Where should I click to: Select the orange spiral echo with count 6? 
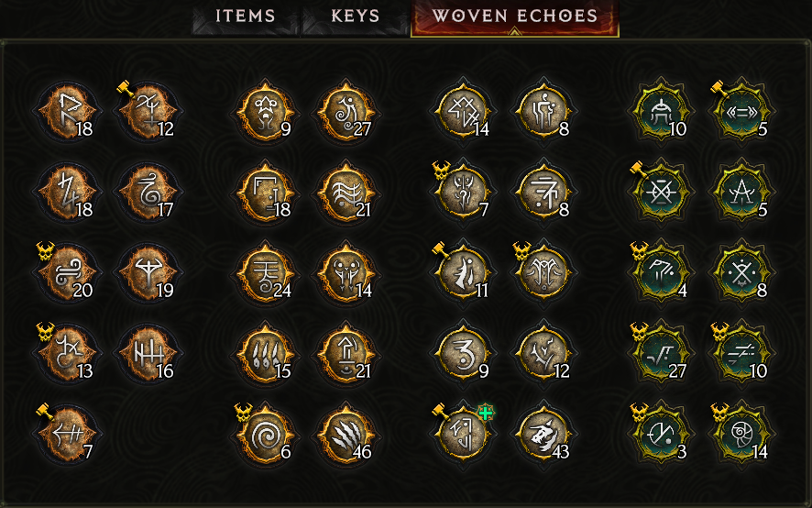tap(266, 435)
